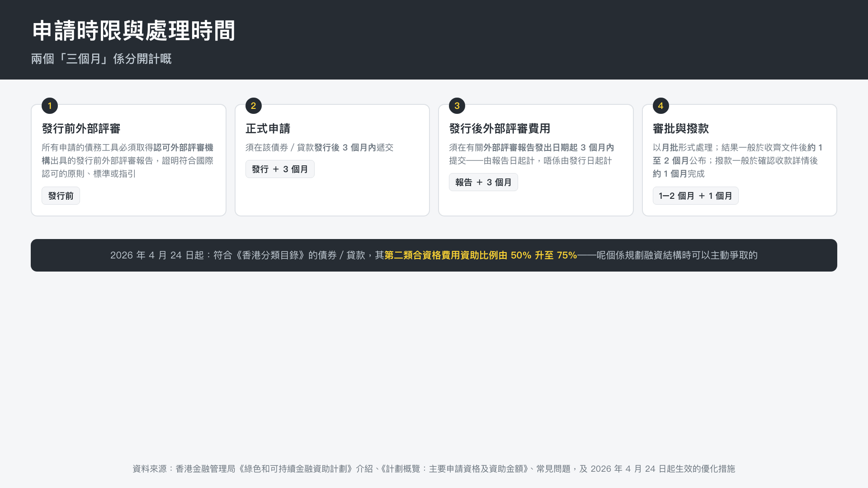868x488 pixels.
Task: Click the text 須在該債券 / 貸款發行後 3 個月內遞交
Action: pos(320,148)
